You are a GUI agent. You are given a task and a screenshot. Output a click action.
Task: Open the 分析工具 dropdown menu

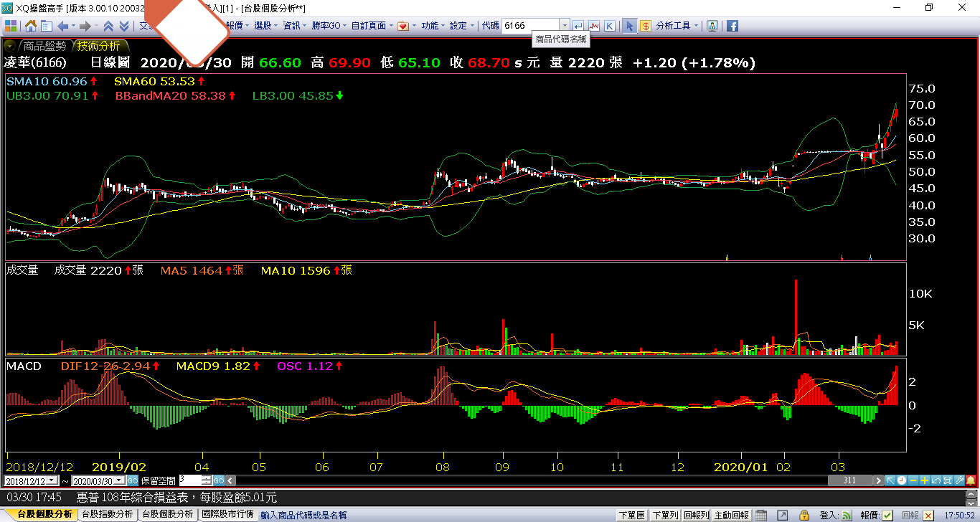(677, 26)
